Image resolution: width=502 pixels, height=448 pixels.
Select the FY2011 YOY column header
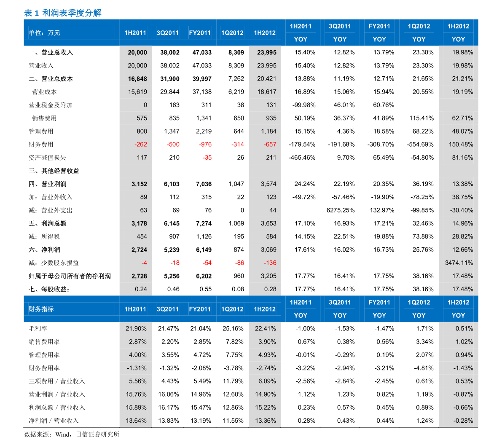[x=379, y=33]
